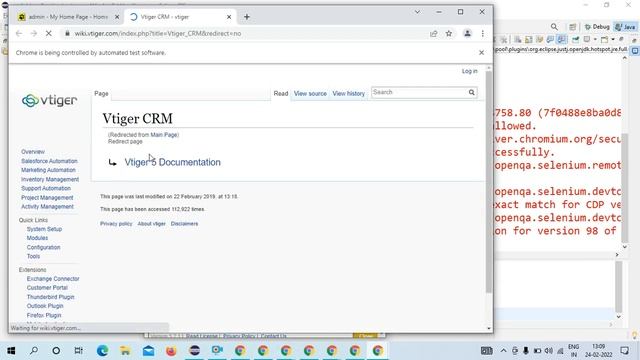Switch to Vtiger CRM vtiger tab
The image size is (640, 360).
point(180,17)
